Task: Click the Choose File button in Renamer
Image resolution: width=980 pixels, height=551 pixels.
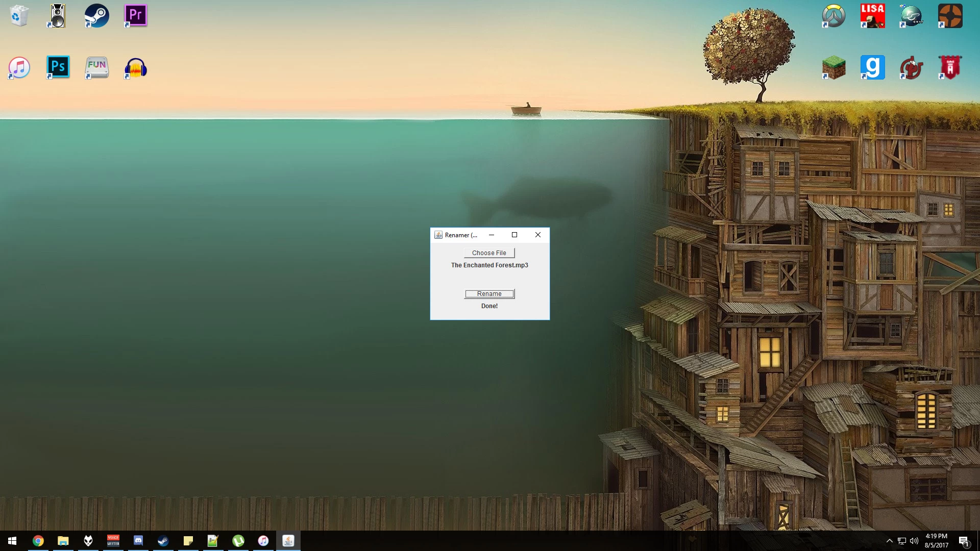Action: pyautogui.click(x=489, y=253)
